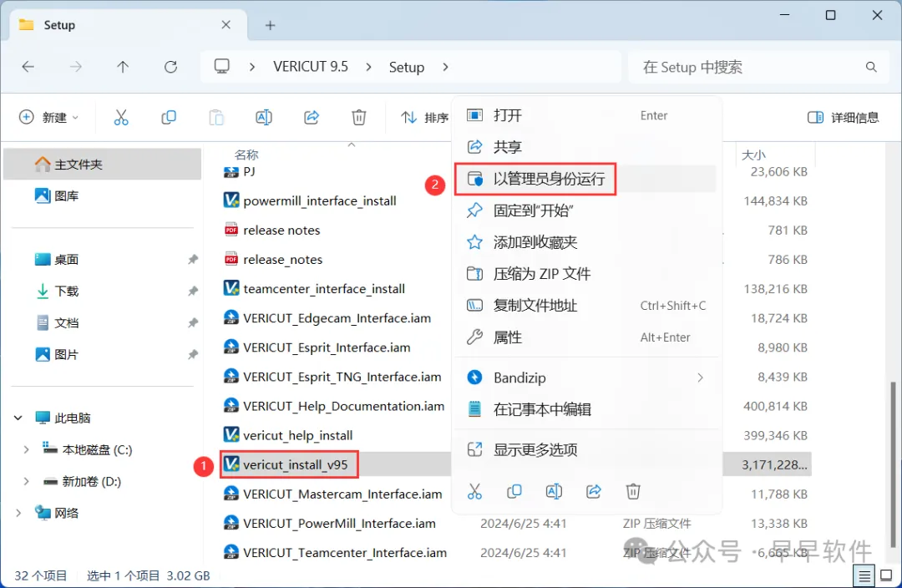The width and height of the screenshot is (902, 588).
Task: Click the Cut icon at the context menu bottom
Action: coord(474,491)
